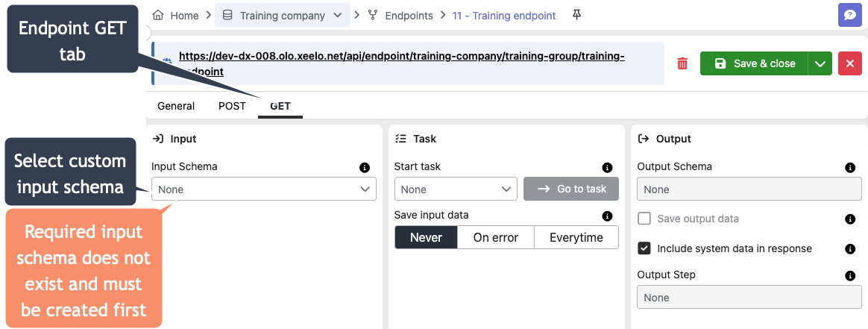Enable the Save output data checkbox
868x329 pixels.
coord(644,219)
